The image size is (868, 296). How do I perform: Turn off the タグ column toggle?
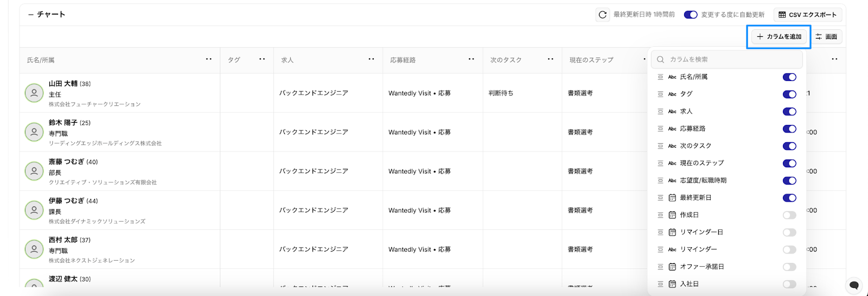pos(789,95)
